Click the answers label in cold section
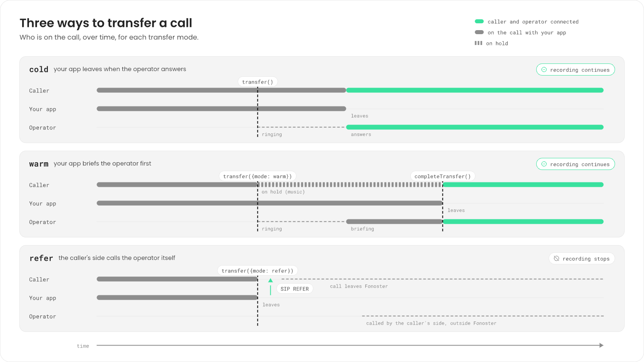Screen dimensions: 644x362 [361, 135]
